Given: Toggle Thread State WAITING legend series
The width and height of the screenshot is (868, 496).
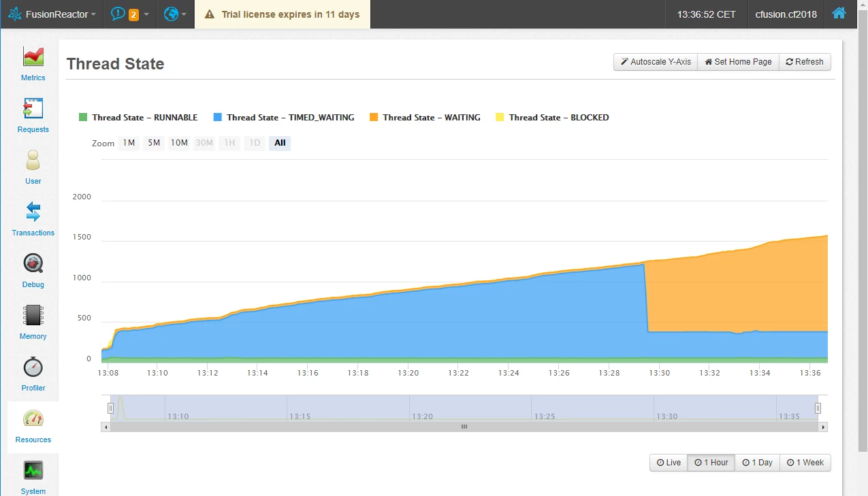Looking at the screenshot, I should point(425,118).
